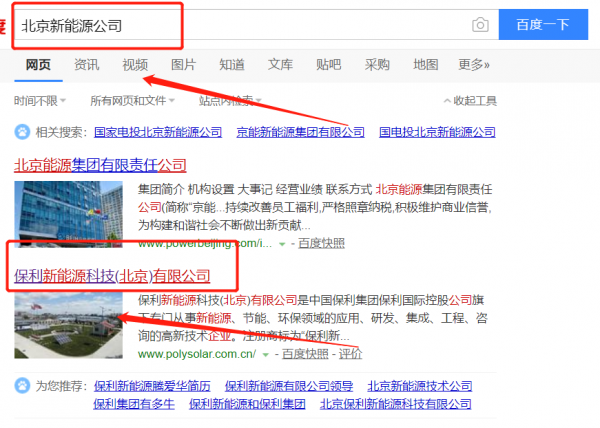The image size is (600, 428).
Task: Click the blue building thumbnail image
Action: pos(68,214)
